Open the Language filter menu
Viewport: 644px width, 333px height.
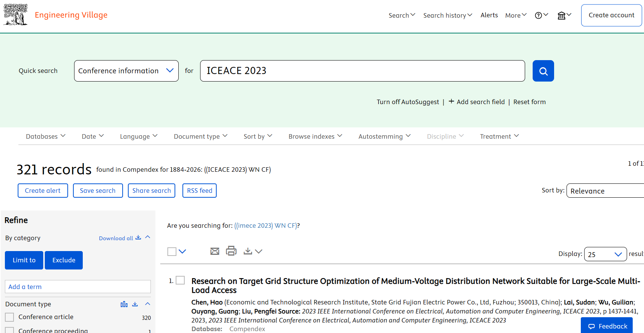pyautogui.click(x=138, y=136)
